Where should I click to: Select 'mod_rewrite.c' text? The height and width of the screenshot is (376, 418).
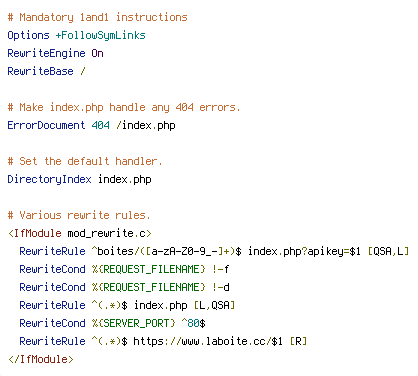pos(107,233)
